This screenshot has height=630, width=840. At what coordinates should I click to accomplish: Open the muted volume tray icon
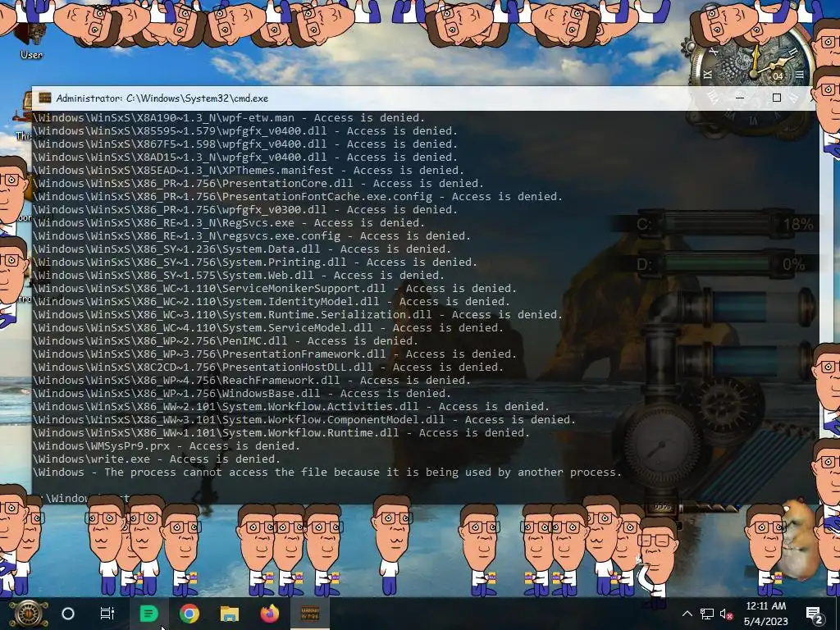tap(727, 614)
